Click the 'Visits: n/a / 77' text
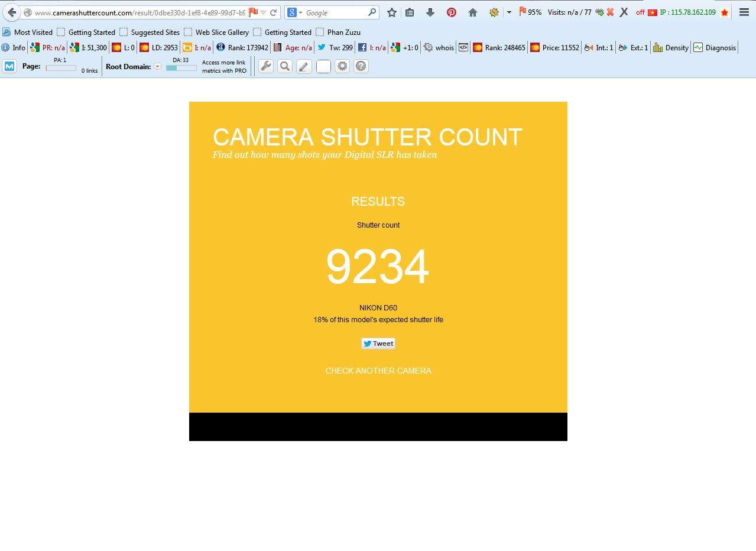The height and width of the screenshot is (551, 756). click(569, 12)
